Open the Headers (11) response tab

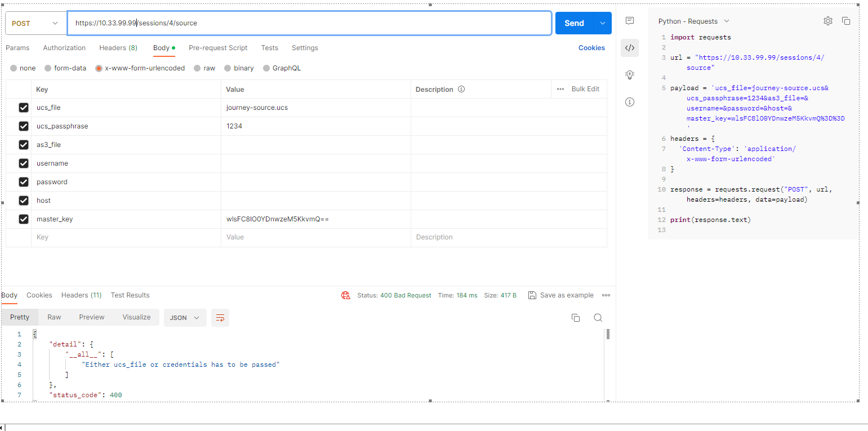point(81,295)
